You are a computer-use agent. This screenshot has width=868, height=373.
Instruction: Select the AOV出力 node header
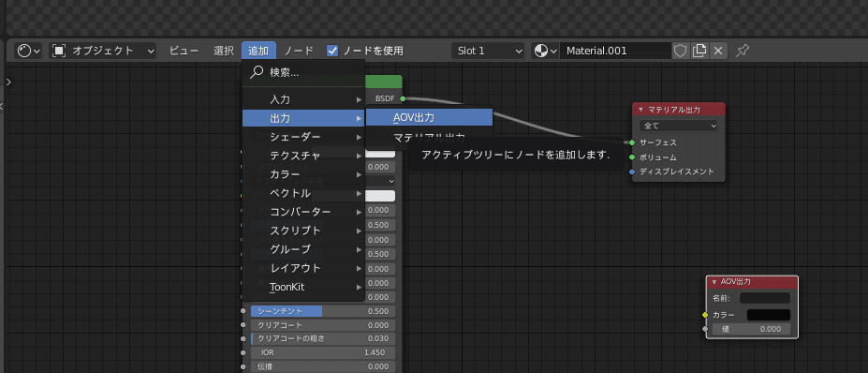pos(752,281)
